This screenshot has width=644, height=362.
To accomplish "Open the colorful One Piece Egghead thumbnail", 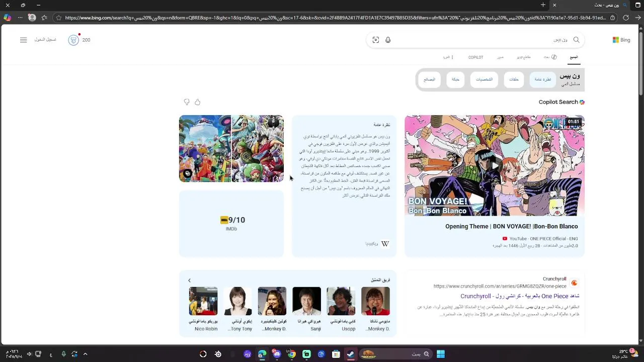I will click(x=205, y=148).
